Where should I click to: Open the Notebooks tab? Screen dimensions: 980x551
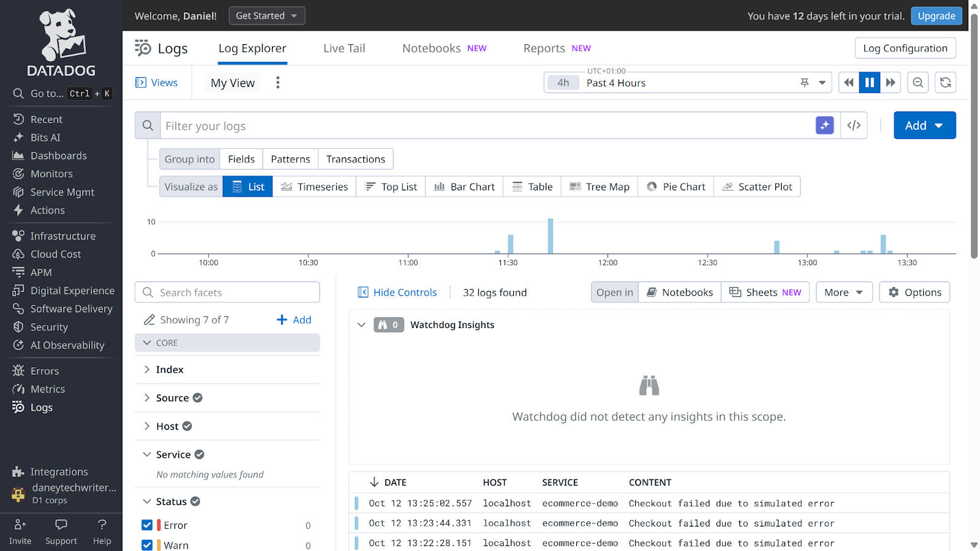[444, 48]
